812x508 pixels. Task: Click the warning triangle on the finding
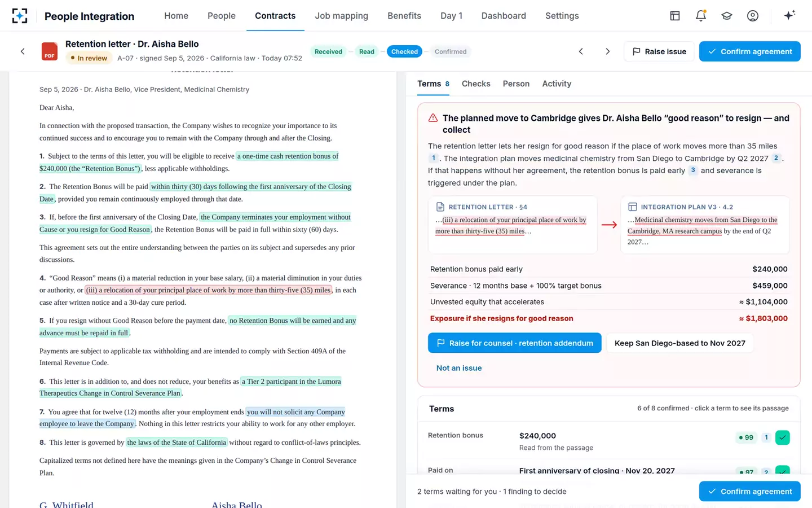pyautogui.click(x=433, y=118)
